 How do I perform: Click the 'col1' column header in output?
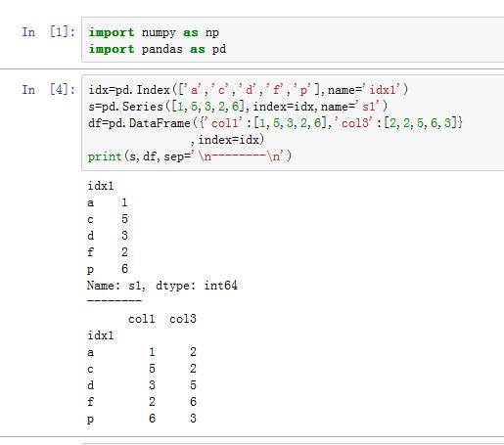pos(142,319)
